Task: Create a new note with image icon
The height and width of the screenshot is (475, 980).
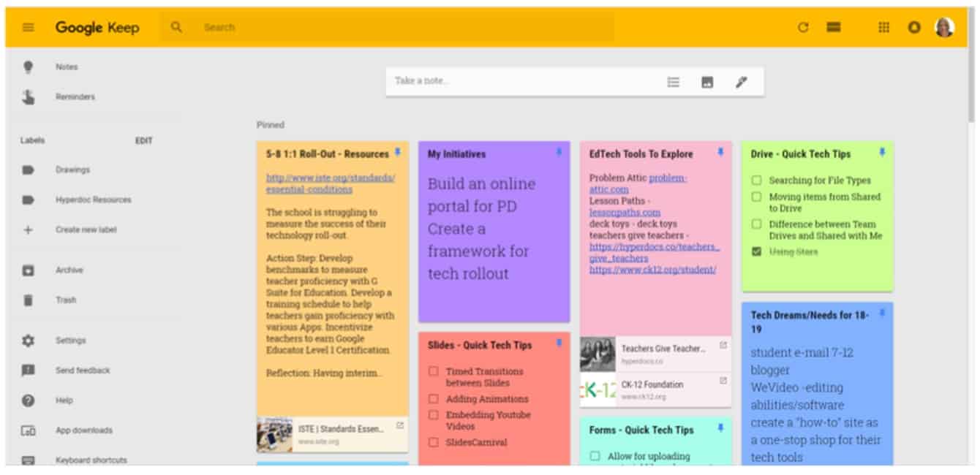Action: coord(707,82)
